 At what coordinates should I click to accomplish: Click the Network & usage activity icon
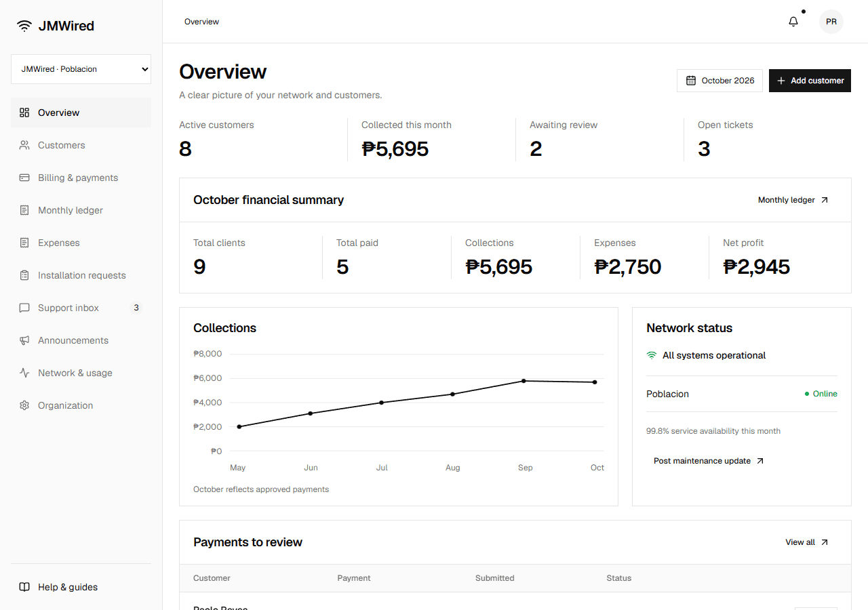pos(24,373)
